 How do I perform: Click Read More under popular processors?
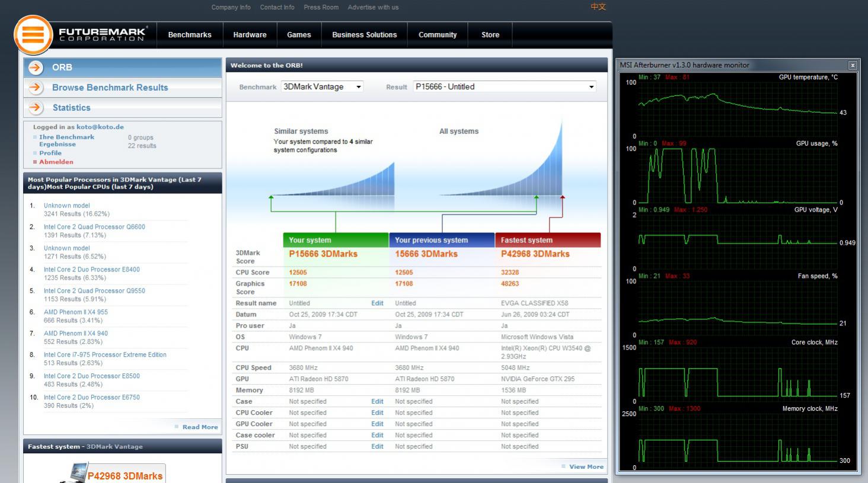click(x=200, y=427)
